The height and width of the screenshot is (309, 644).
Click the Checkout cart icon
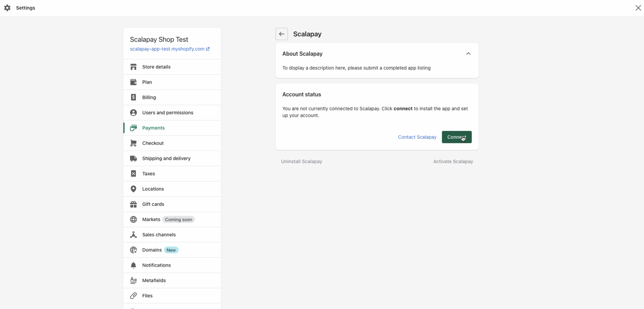pyautogui.click(x=133, y=143)
